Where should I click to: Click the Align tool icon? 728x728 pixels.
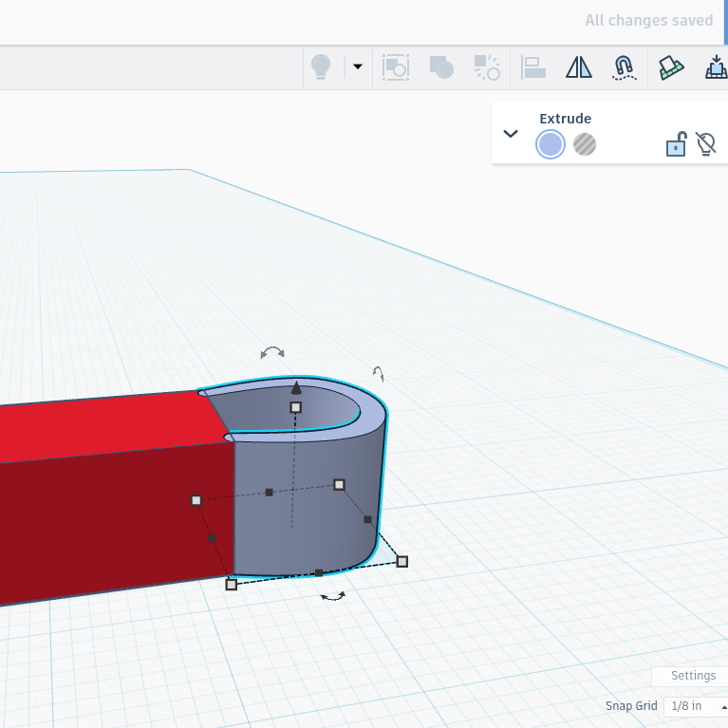(533, 67)
